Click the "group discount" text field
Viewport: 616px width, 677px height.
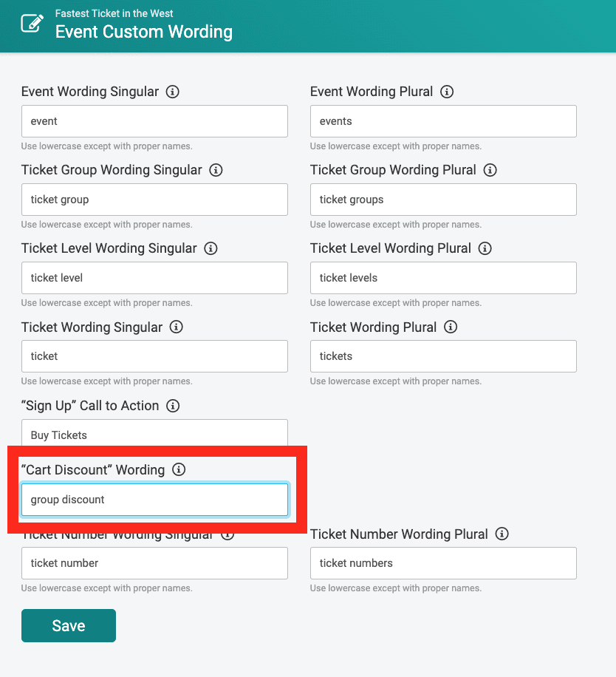pyautogui.click(x=154, y=500)
